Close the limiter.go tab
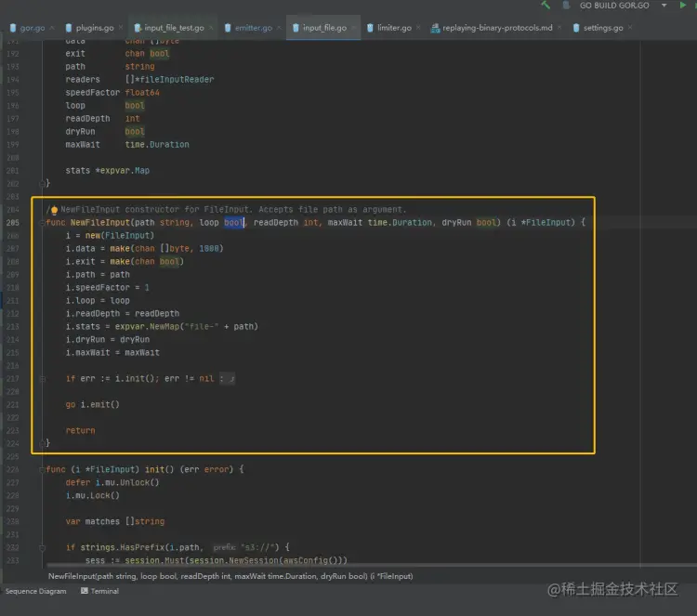Image resolution: width=697 pixels, height=616 pixels. (418, 28)
